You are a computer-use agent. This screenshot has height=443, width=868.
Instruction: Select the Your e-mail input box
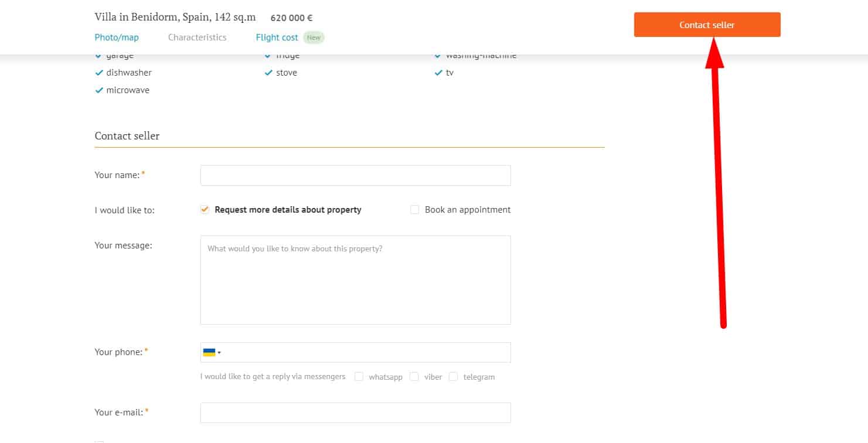[x=355, y=413]
